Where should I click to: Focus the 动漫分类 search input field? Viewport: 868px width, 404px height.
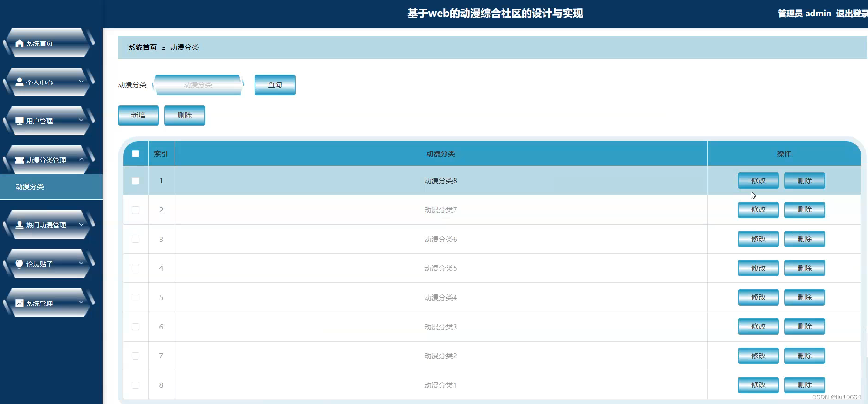pyautogui.click(x=198, y=85)
